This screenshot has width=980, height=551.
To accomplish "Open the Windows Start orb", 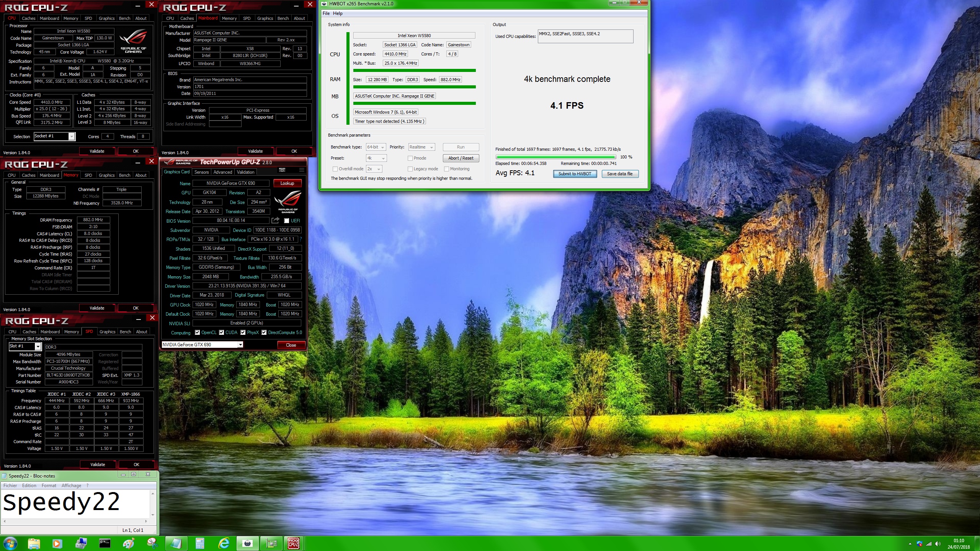I will click(x=10, y=543).
